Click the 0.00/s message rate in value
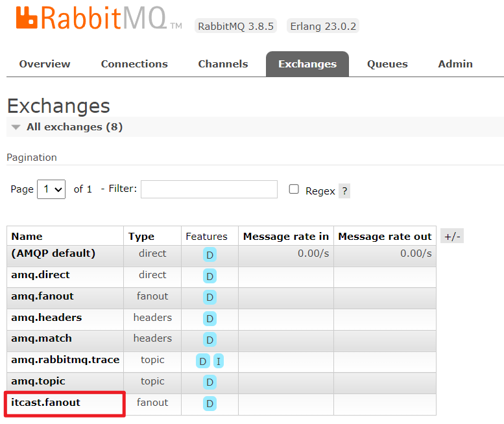Viewport: 504px width, 424px height. (x=313, y=253)
